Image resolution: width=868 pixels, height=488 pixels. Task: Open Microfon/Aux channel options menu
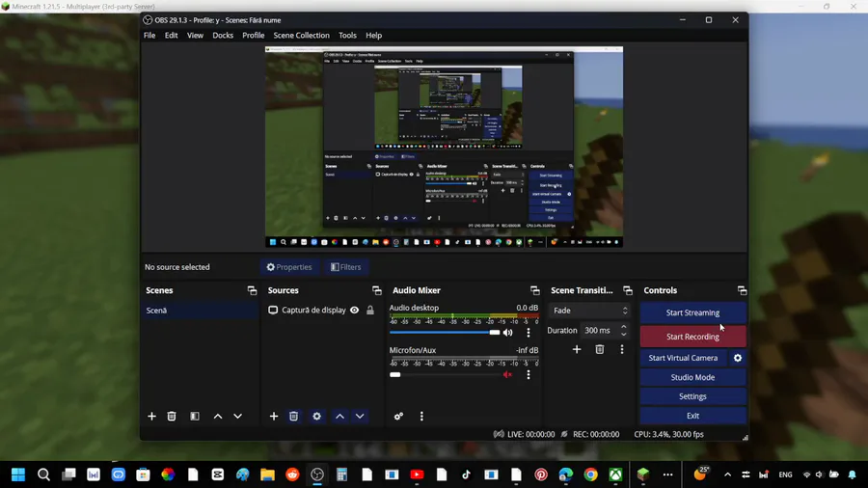(529, 374)
